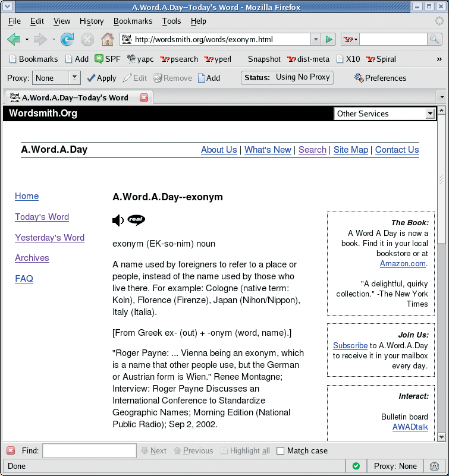449x476 pixels.
Task: Close the A.Word.A.Day tab via red X
Action: pyautogui.click(x=144, y=97)
